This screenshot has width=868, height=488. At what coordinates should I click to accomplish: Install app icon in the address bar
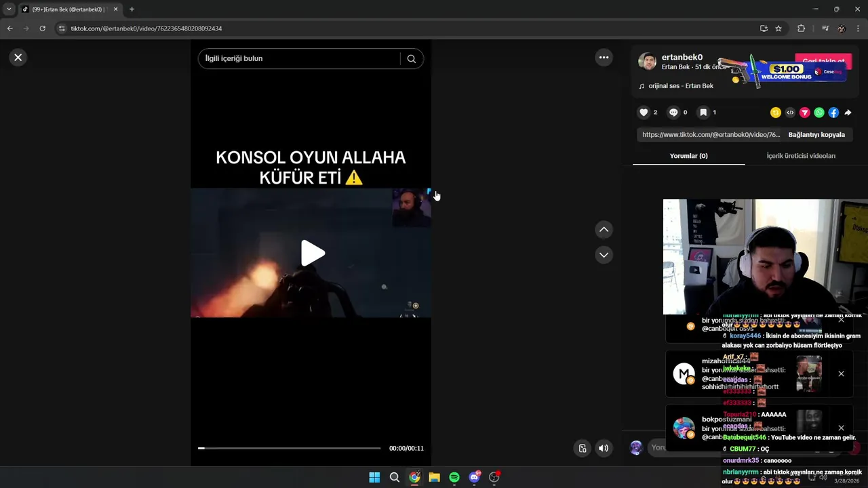click(x=764, y=28)
